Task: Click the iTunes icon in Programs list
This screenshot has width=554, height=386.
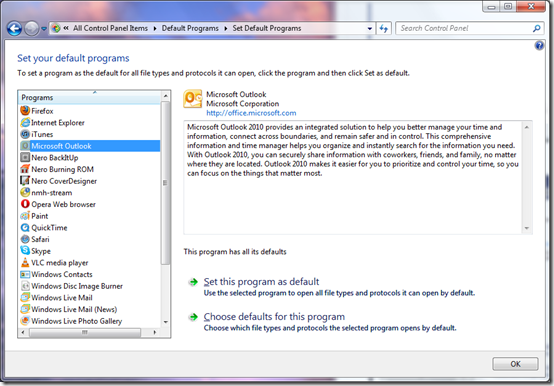Action: pyautogui.click(x=25, y=134)
